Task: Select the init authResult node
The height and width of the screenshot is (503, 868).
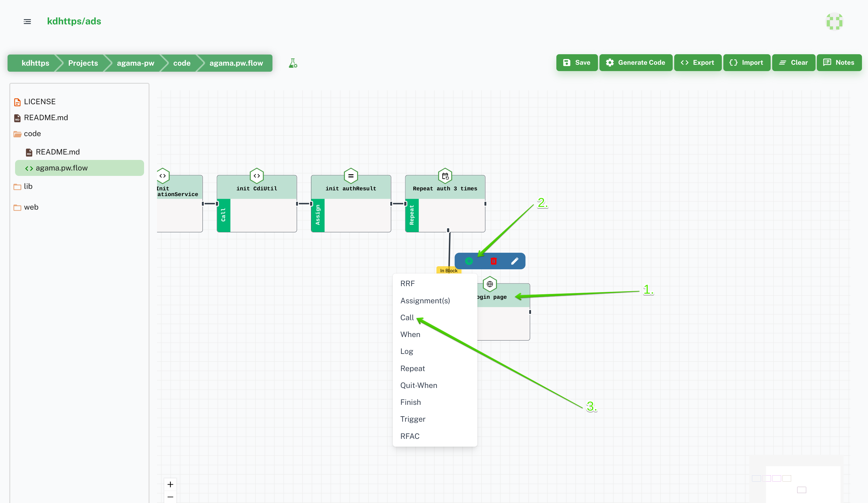Action: 351,204
